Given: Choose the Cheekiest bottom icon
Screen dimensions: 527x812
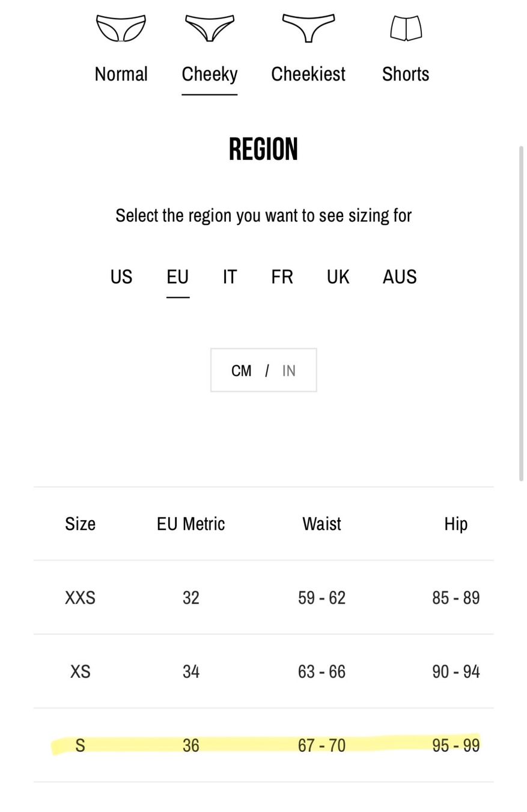Looking at the screenshot, I should tap(308, 28).
